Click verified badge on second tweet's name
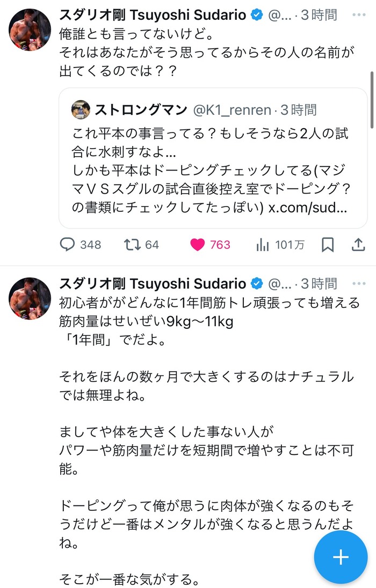This screenshot has height=588, width=376. (x=257, y=284)
